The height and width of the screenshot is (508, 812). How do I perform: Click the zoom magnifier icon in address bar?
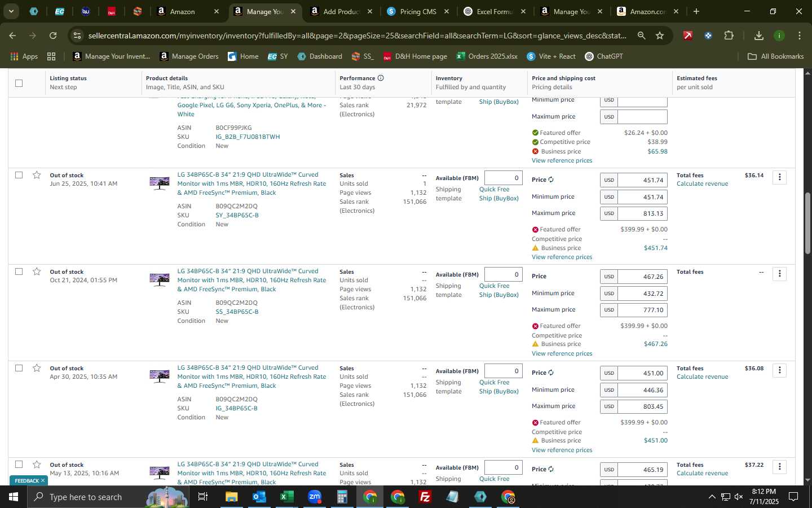641,36
